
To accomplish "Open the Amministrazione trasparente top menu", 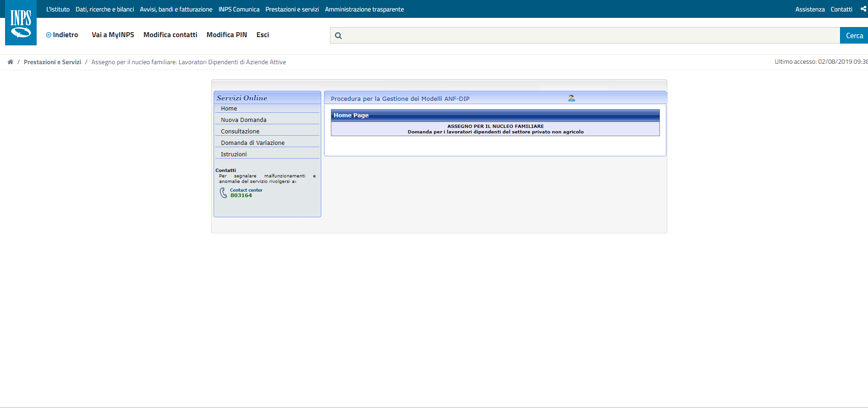I will [x=364, y=9].
